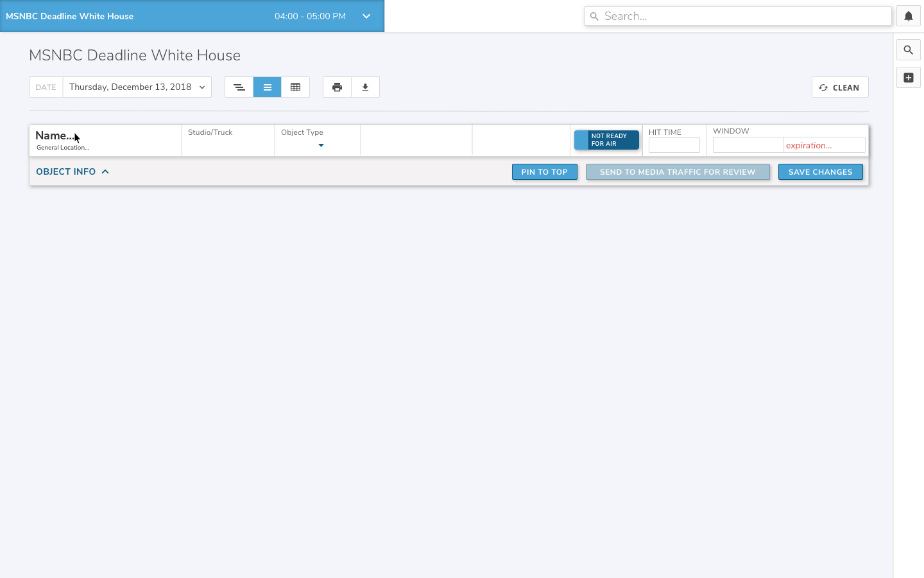Image resolution: width=924 pixels, height=578 pixels.
Task: Click the expiration field under Window
Action: 823,146
